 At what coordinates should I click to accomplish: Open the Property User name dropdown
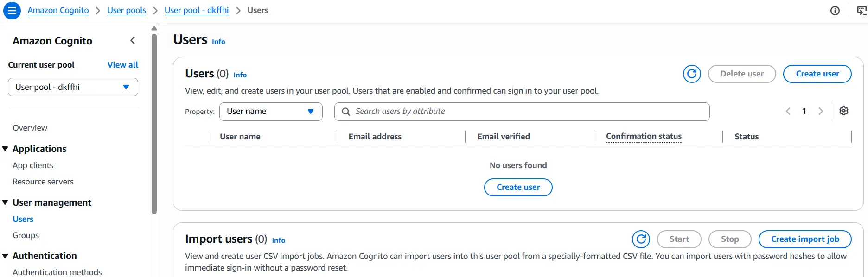point(271,112)
